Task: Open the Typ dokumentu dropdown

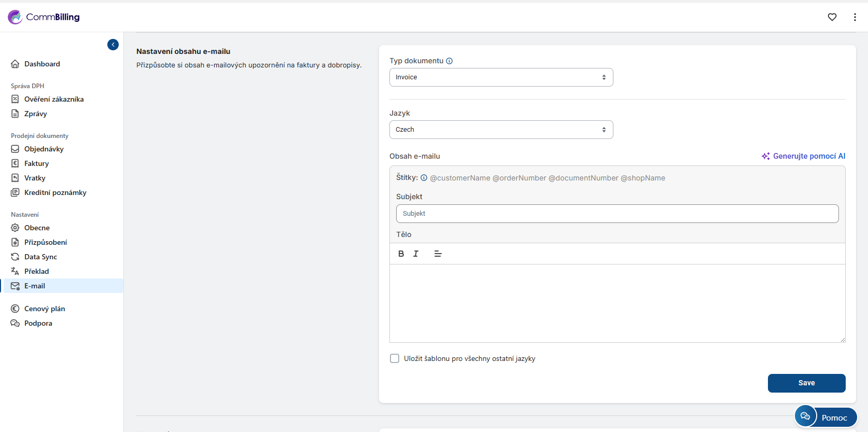Action: [x=501, y=77]
